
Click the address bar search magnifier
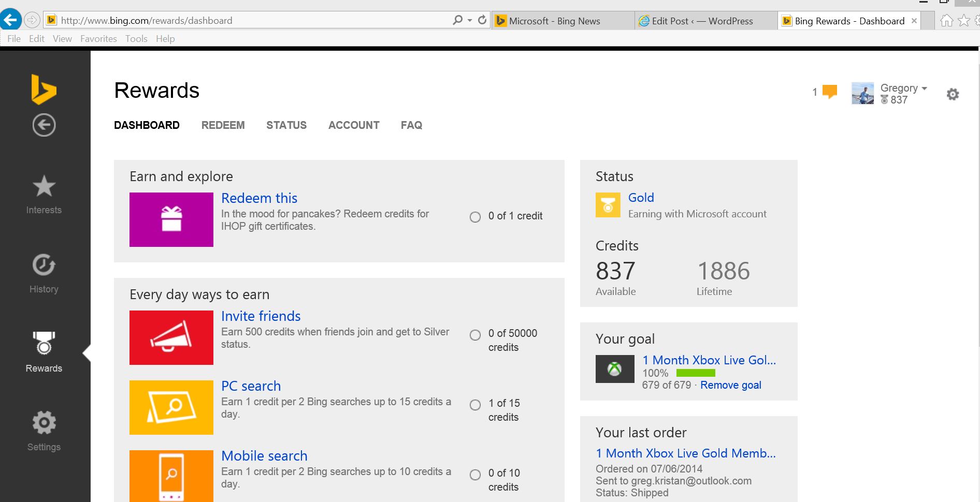coord(457,20)
